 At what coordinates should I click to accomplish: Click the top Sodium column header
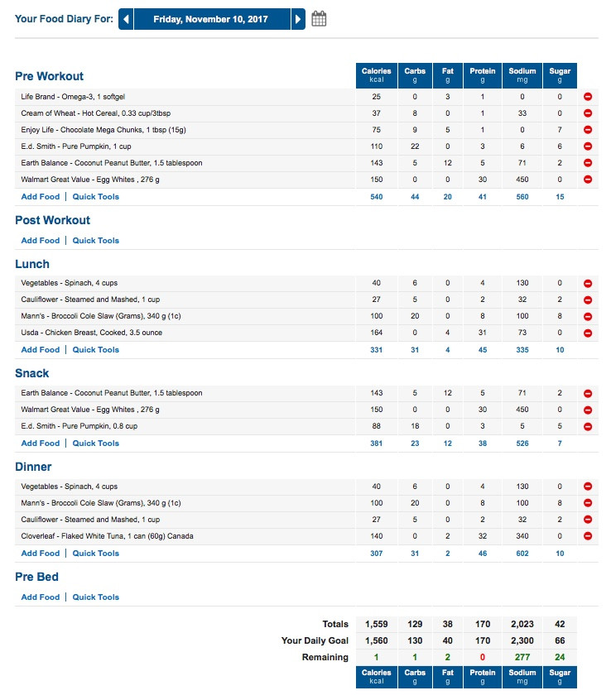tap(522, 75)
